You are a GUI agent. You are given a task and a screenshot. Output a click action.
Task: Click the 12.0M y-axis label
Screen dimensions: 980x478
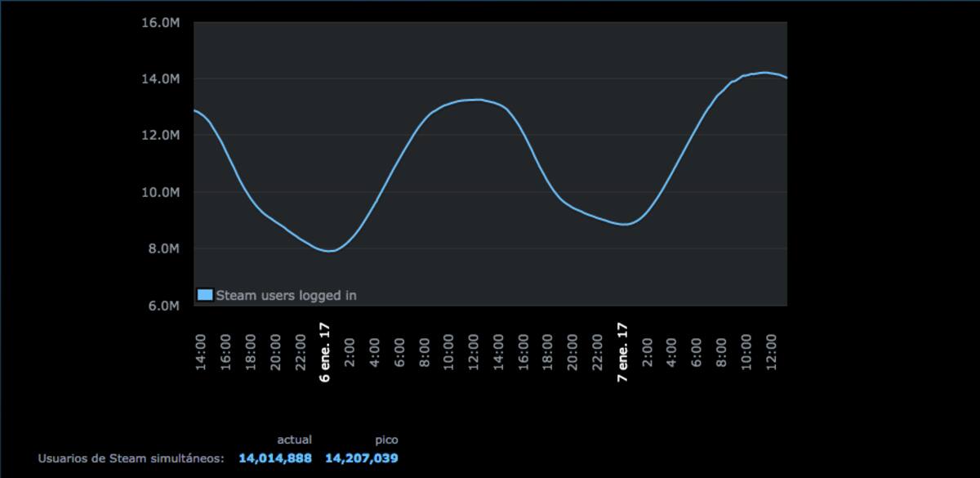coord(160,136)
